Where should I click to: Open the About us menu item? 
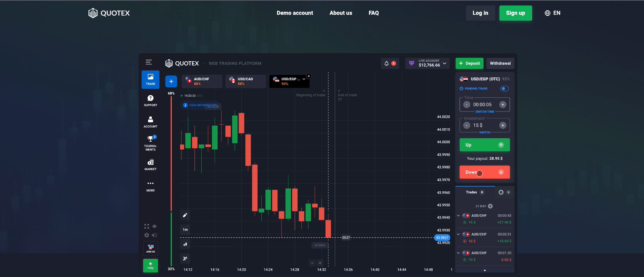(341, 13)
